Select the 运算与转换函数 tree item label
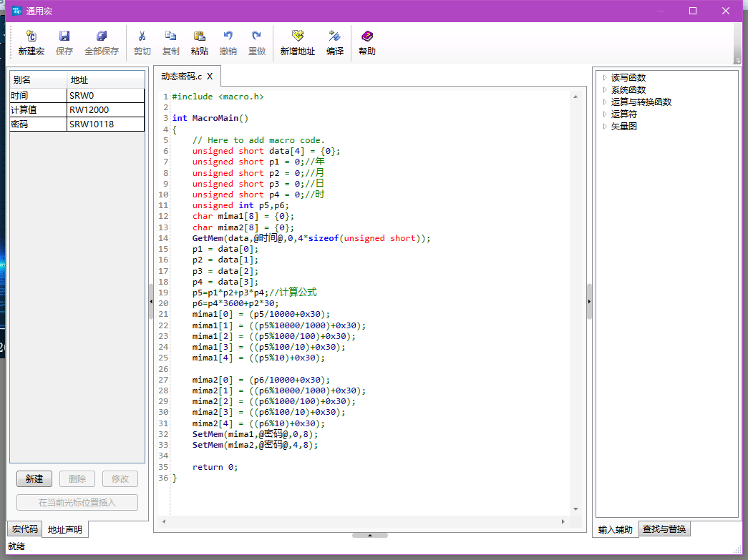 click(641, 102)
